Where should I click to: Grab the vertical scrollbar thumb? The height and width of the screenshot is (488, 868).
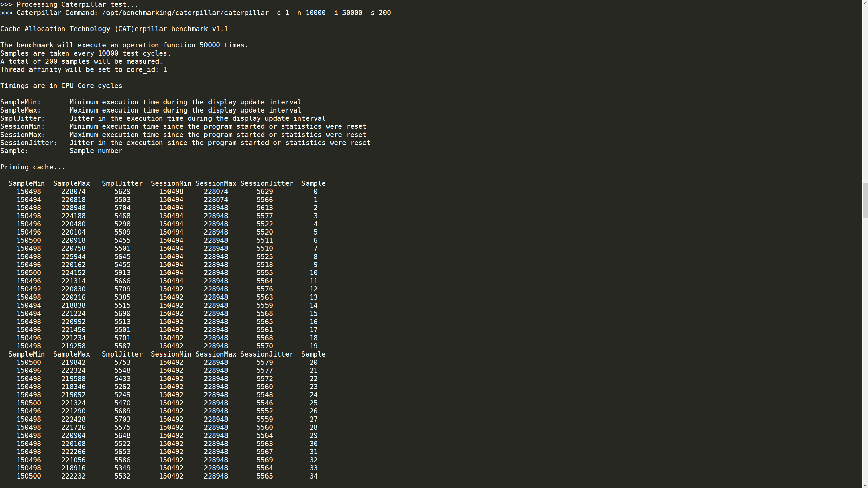865,201
